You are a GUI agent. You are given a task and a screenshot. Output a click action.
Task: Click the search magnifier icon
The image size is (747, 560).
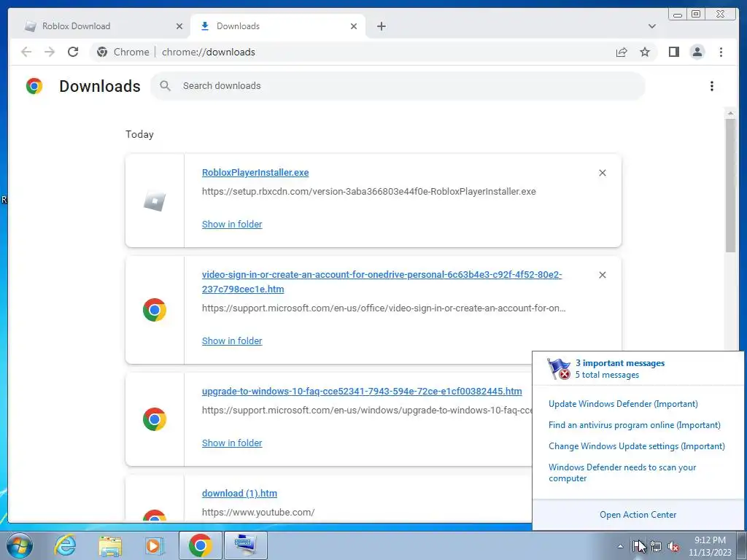[x=166, y=86]
